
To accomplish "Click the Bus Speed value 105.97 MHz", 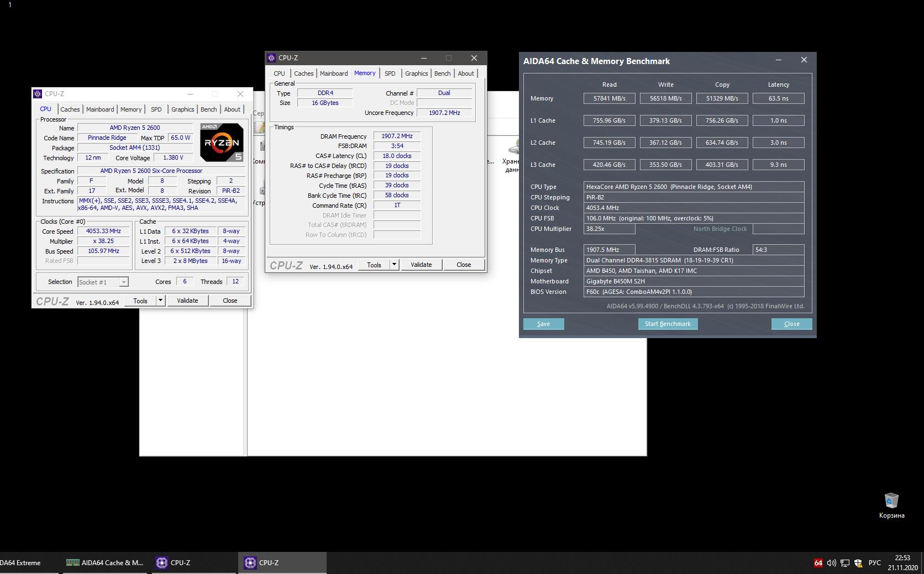I will click(103, 251).
